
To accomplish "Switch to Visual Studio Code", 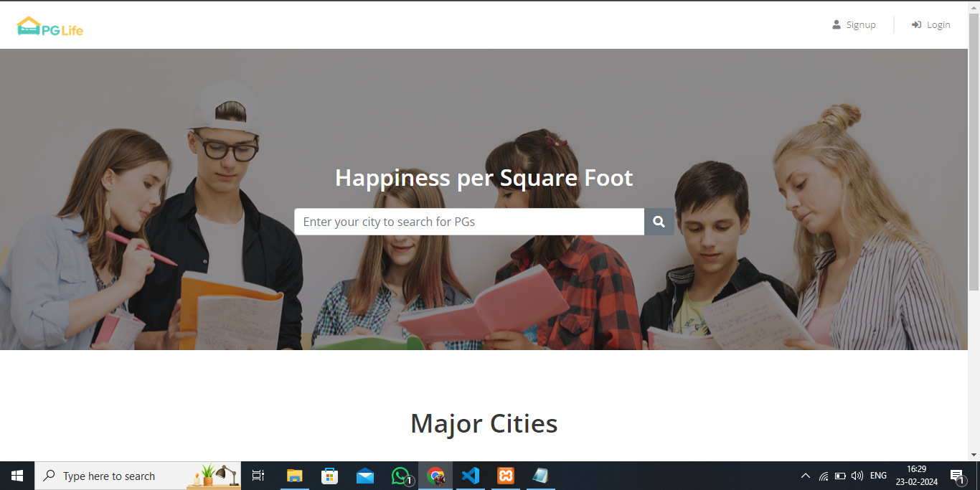I will click(470, 476).
